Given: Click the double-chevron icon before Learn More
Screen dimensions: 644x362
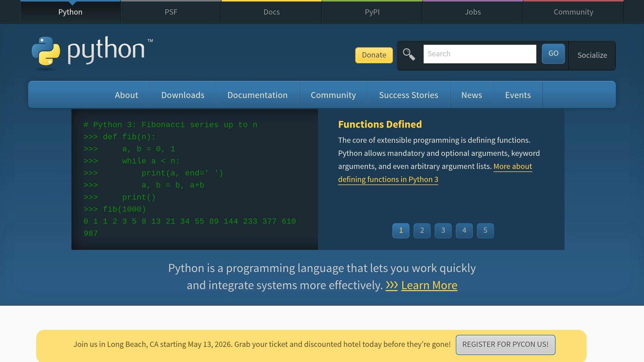Looking at the screenshot, I should (x=391, y=285).
